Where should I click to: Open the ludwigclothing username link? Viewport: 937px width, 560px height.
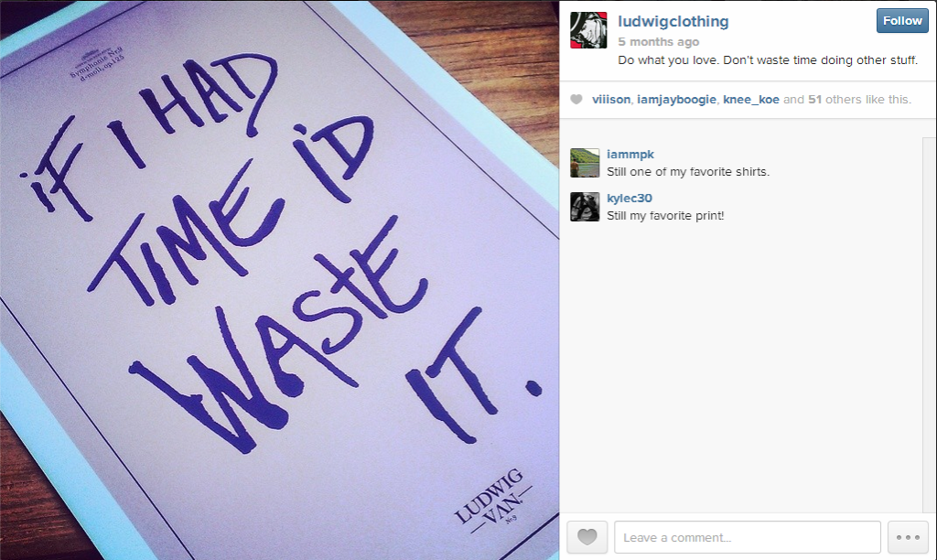coord(673,22)
